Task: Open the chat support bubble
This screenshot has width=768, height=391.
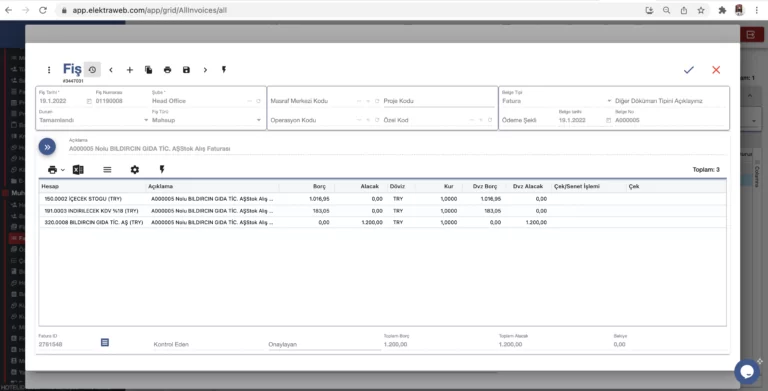Action: [747, 372]
